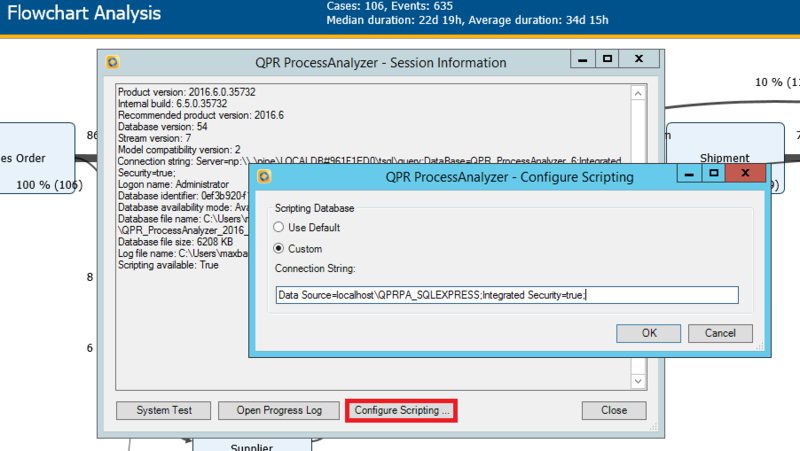The width and height of the screenshot is (800, 451).
Task: Select the Use Default radio button
Action: (279, 227)
